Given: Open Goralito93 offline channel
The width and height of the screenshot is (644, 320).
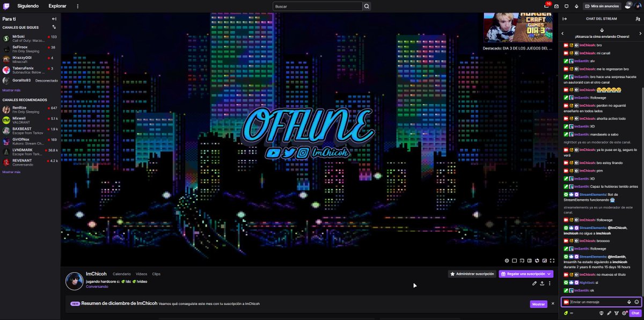Looking at the screenshot, I should pyautogui.click(x=30, y=80).
